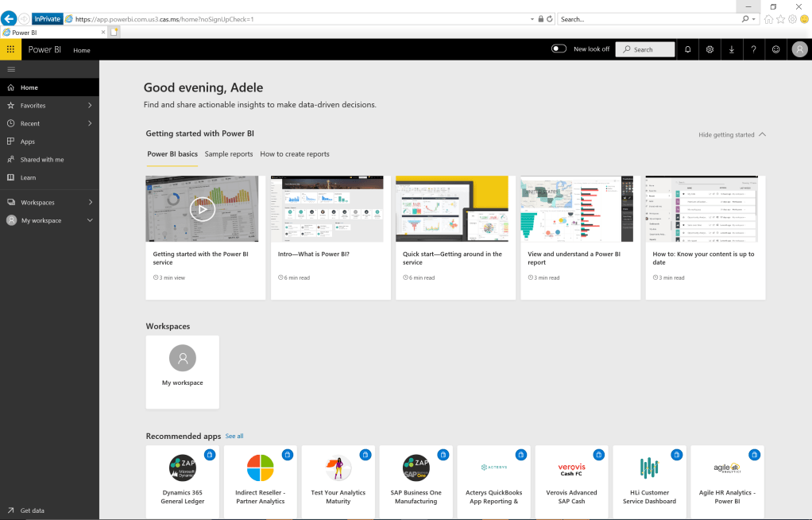812x520 pixels.
Task: Click the feedback smiley icon
Action: 775,49
